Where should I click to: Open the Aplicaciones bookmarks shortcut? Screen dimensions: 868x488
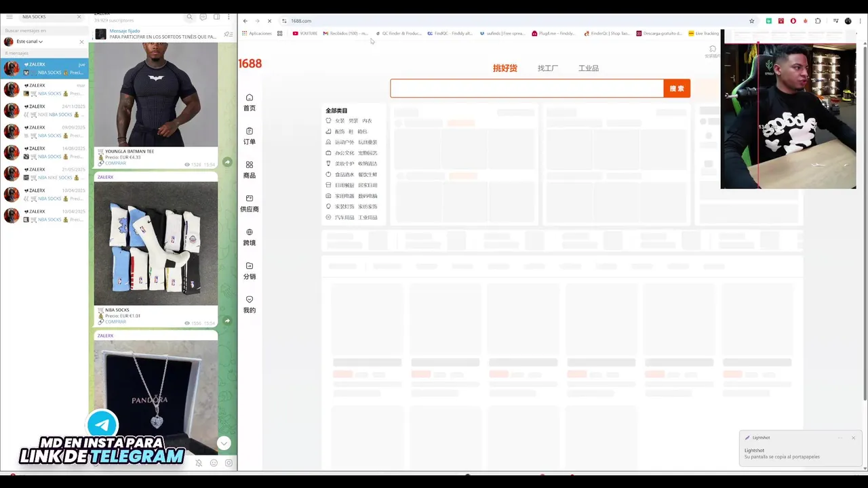[x=257, y=33]
